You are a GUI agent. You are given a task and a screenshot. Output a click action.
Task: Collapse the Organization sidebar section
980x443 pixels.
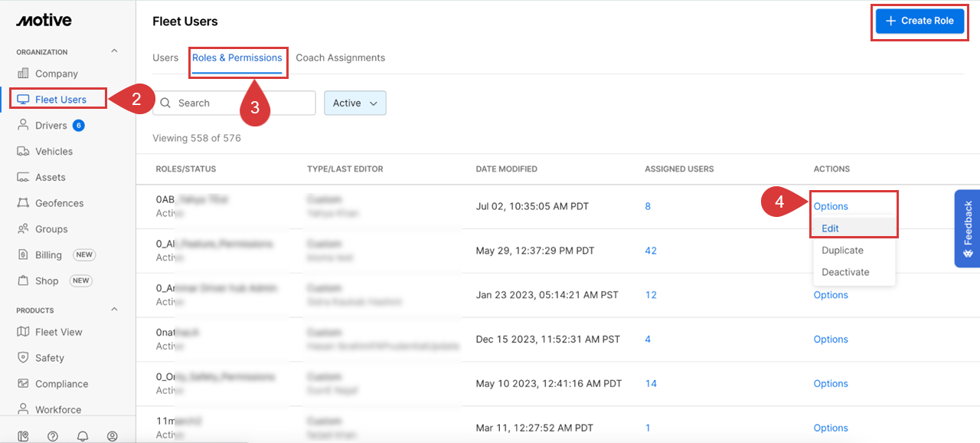115,51
